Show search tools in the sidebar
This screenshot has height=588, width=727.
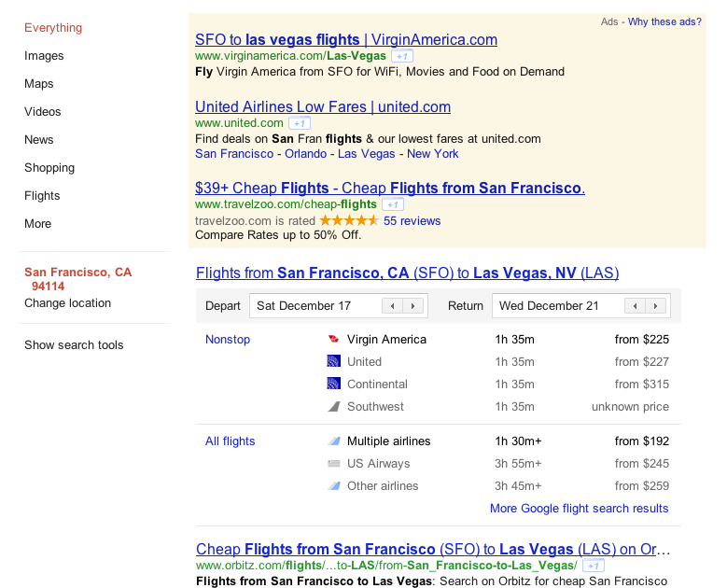click(74, 345)
